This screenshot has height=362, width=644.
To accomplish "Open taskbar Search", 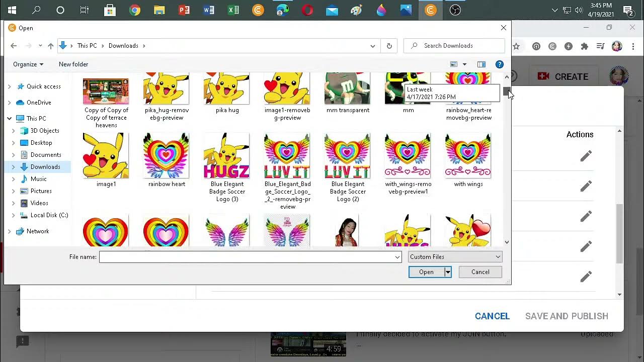I will click(36, 10).
